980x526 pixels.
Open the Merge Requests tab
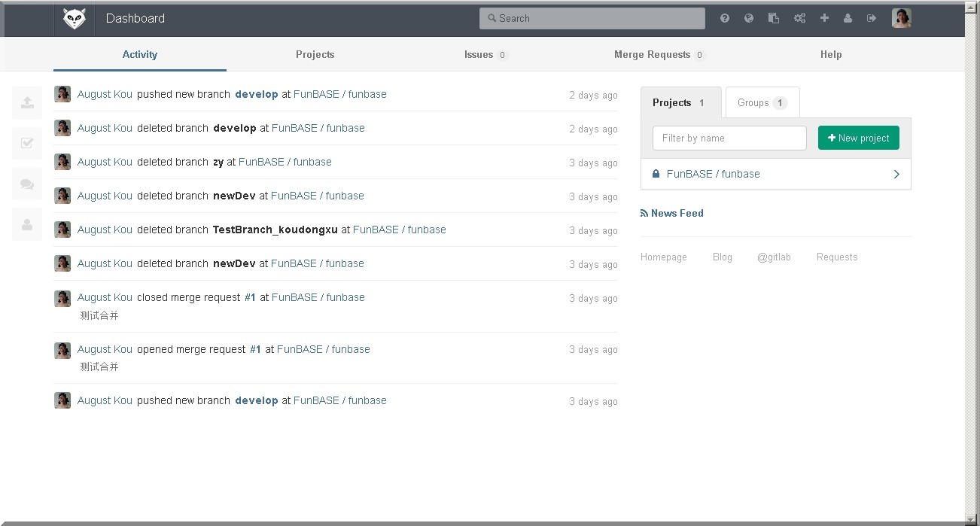click(659, 55)
